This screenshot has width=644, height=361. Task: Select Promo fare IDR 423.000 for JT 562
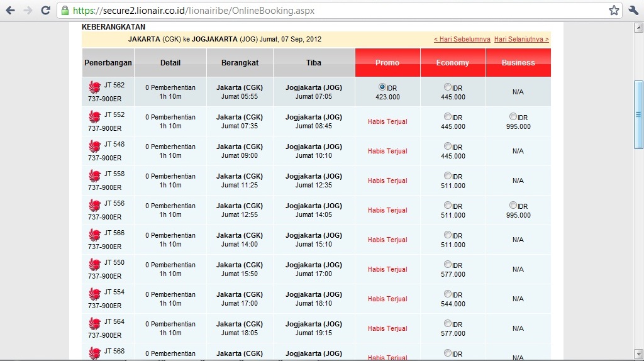382,87
